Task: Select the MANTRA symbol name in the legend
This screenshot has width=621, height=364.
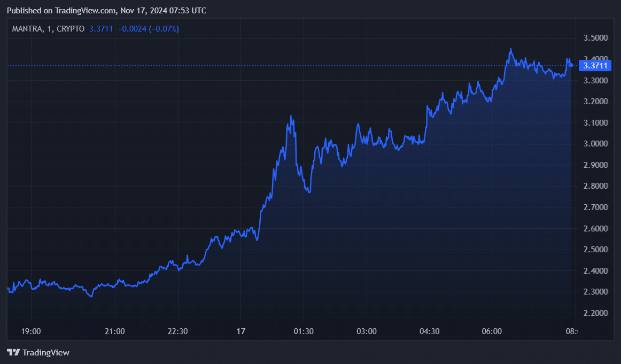Action: [x=26, y=29]
